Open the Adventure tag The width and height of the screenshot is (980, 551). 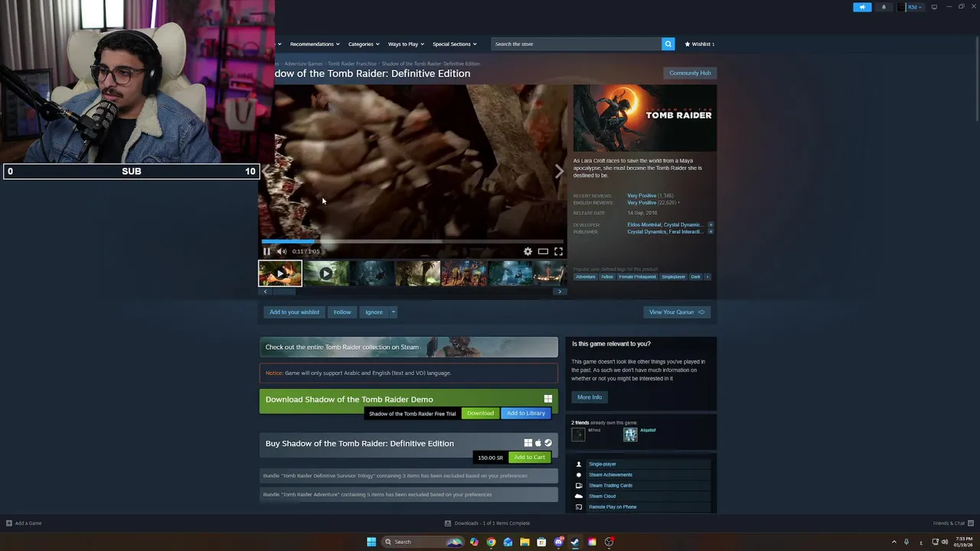(586, 276)
